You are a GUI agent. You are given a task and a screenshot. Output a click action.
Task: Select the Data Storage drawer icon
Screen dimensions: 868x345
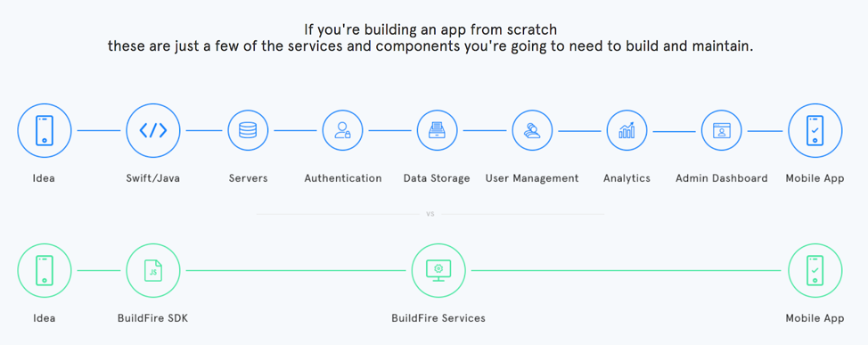[438, 131]
